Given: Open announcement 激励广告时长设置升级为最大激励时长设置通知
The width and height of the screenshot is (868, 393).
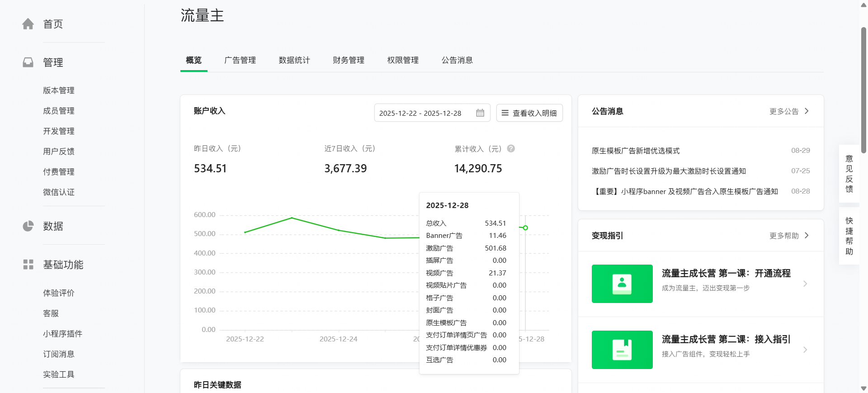Looking at the screenshot, I should 669,171.
